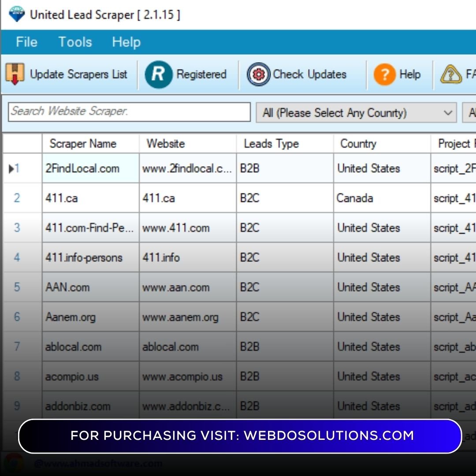Click the Check Updates button label

coord(310,74)
